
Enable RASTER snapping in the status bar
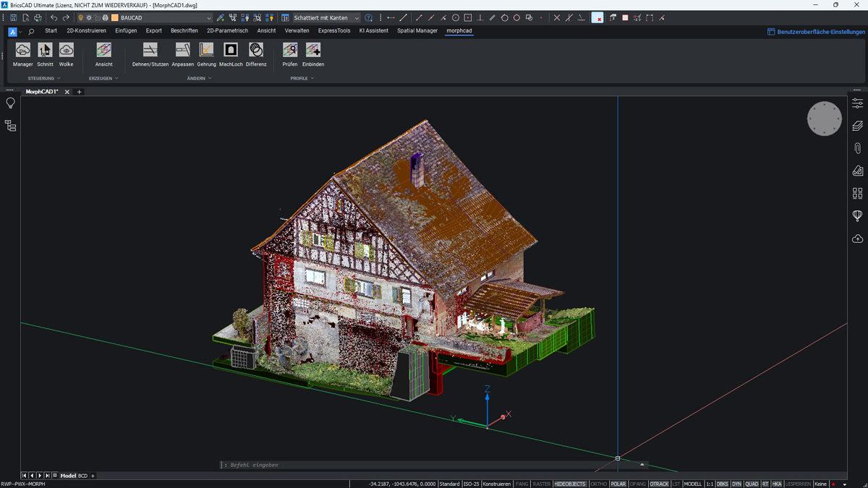[542, 483]
